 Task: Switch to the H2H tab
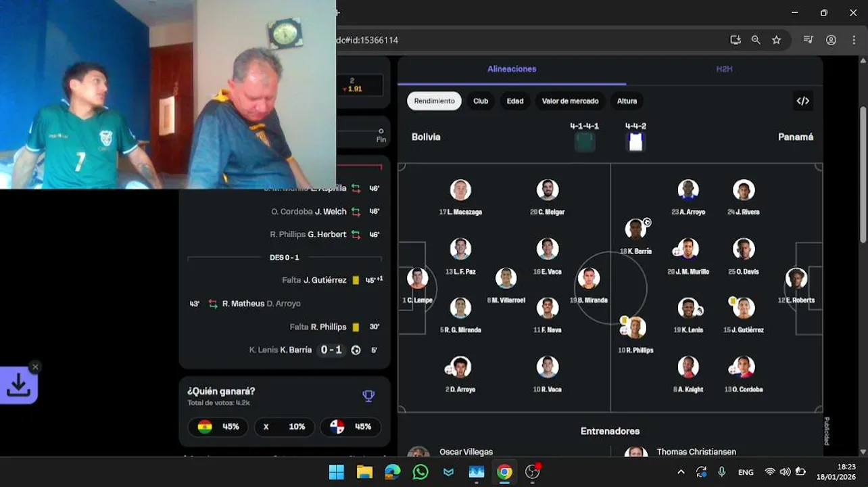click(x=724, y=69)
